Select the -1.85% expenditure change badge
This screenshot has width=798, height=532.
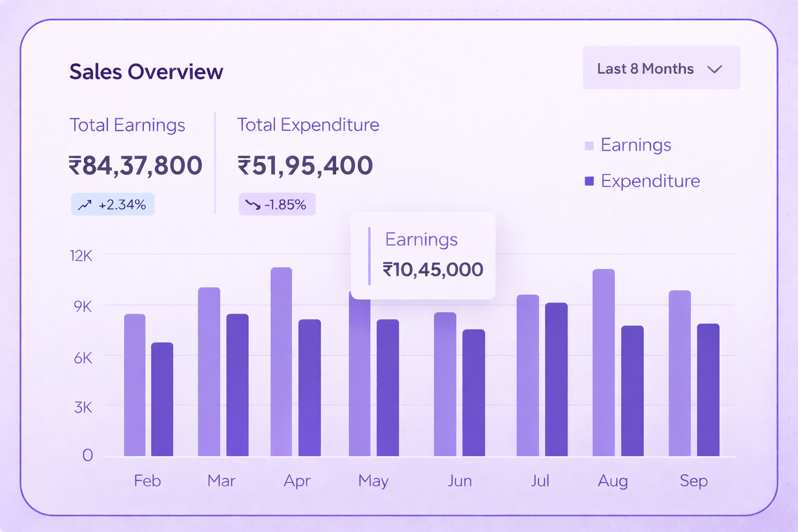(277, 205)
